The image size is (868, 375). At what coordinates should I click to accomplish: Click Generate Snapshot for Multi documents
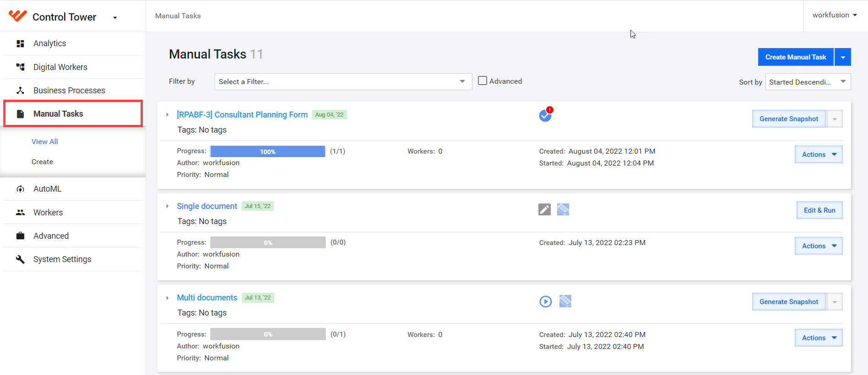tap(789, 302)
